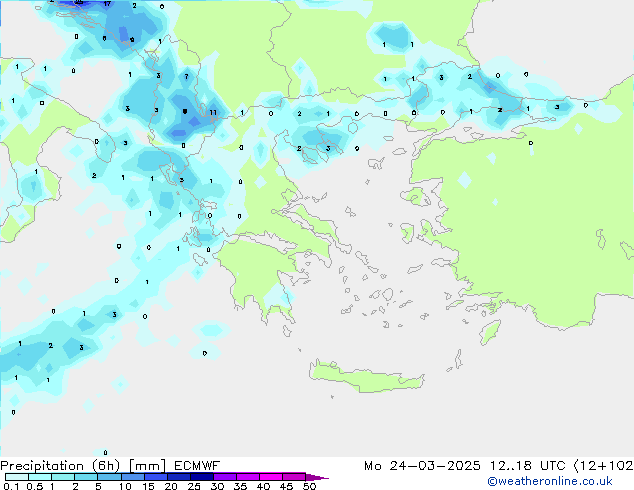Click the '0.1' legend scale label
This screenshot has height=490, width=634.
[x=11, y=486]
